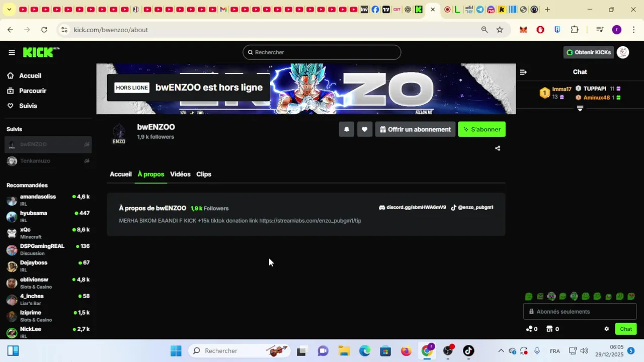Open the hamburger menu beside Kick logo
This screenshot has width=644, height=362.
click(x=12, y=52)
